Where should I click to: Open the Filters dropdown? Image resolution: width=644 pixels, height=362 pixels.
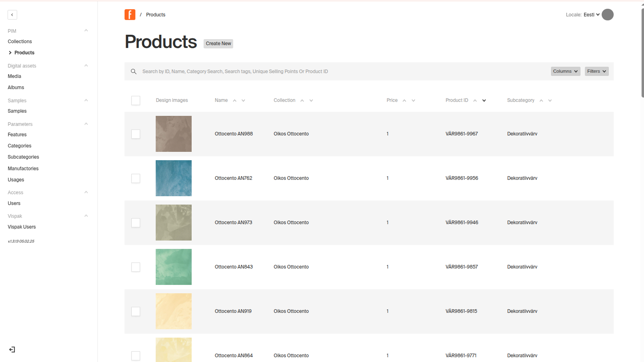pyautogui.click(x=596, y=71)
